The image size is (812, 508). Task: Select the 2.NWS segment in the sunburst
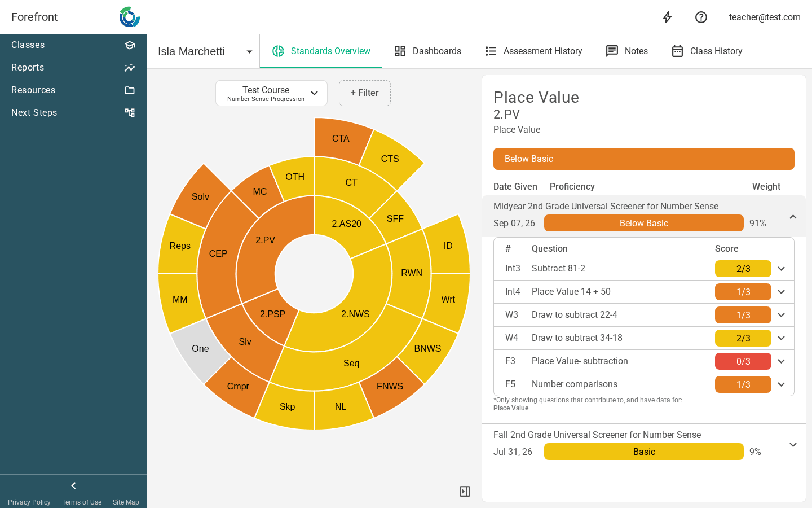point(355,314)
